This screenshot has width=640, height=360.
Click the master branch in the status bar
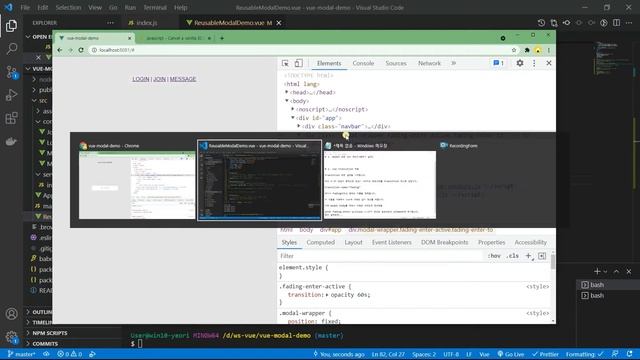pos(21,354)
